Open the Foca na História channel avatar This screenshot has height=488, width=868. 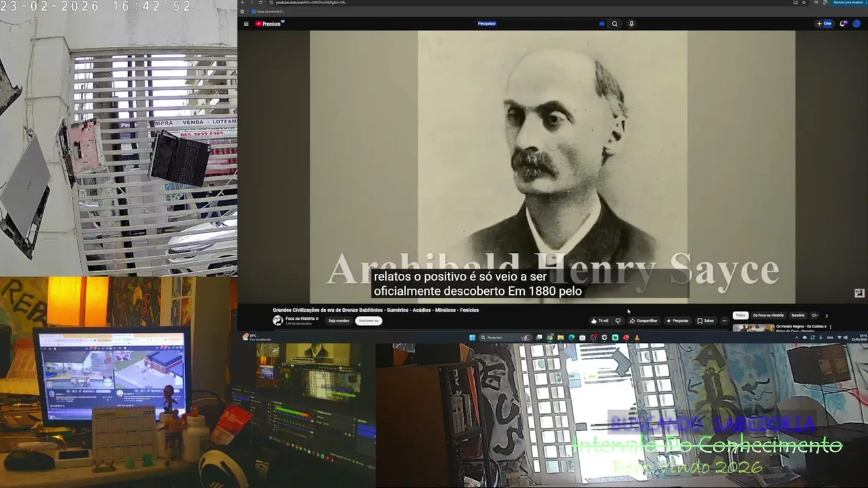[278, 321]
